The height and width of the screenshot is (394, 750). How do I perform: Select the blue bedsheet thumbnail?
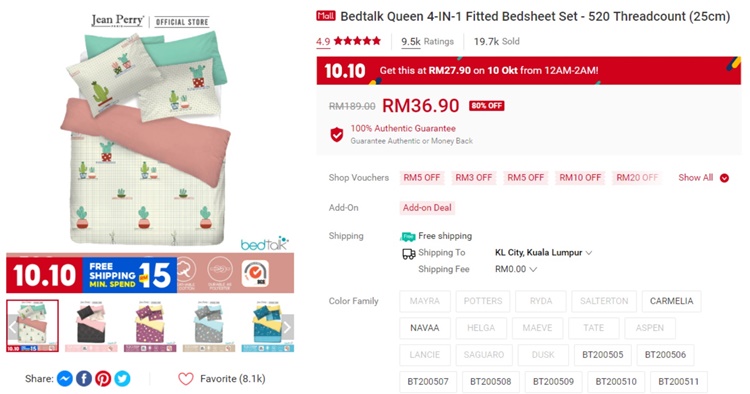click(267, 326)
